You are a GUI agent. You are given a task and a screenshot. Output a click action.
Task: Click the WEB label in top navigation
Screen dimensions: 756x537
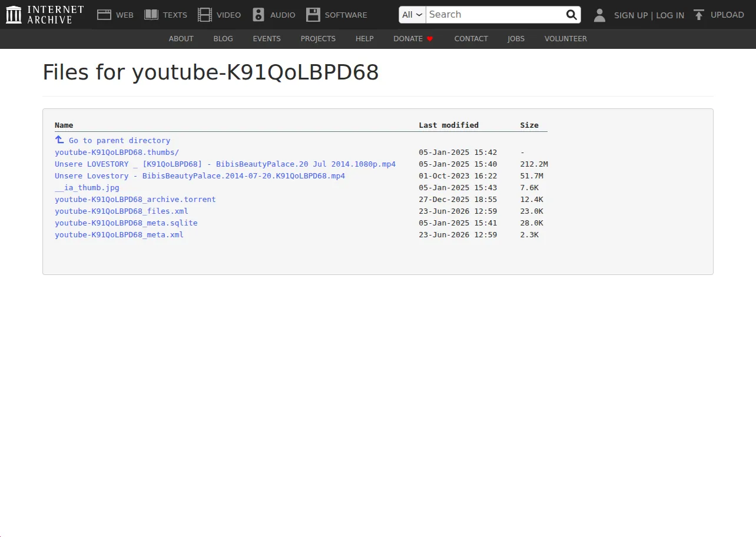coord(125,15)
